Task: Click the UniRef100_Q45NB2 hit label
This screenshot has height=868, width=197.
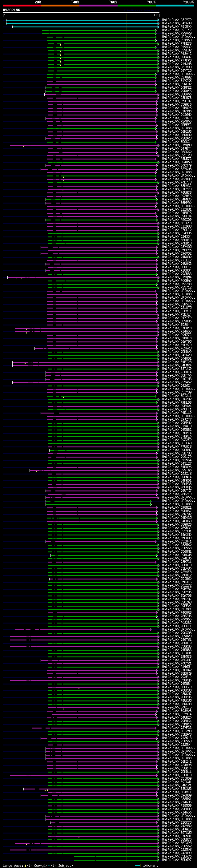Action: (x=177, y=430)
